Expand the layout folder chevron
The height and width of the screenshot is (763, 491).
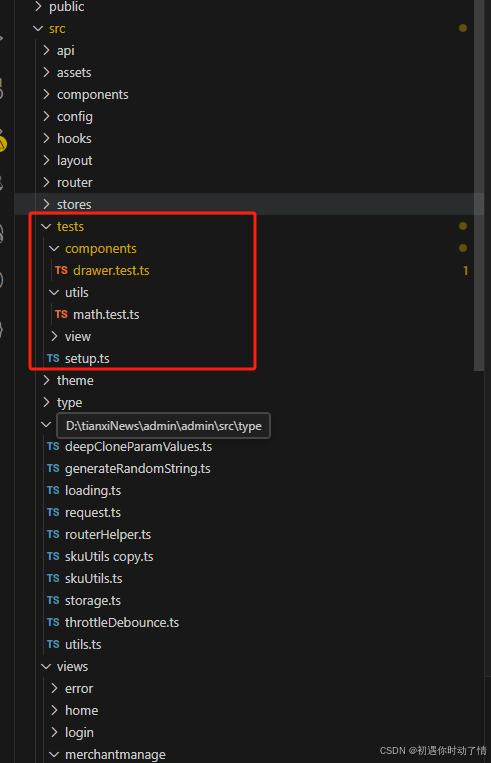tap(46, 161)
